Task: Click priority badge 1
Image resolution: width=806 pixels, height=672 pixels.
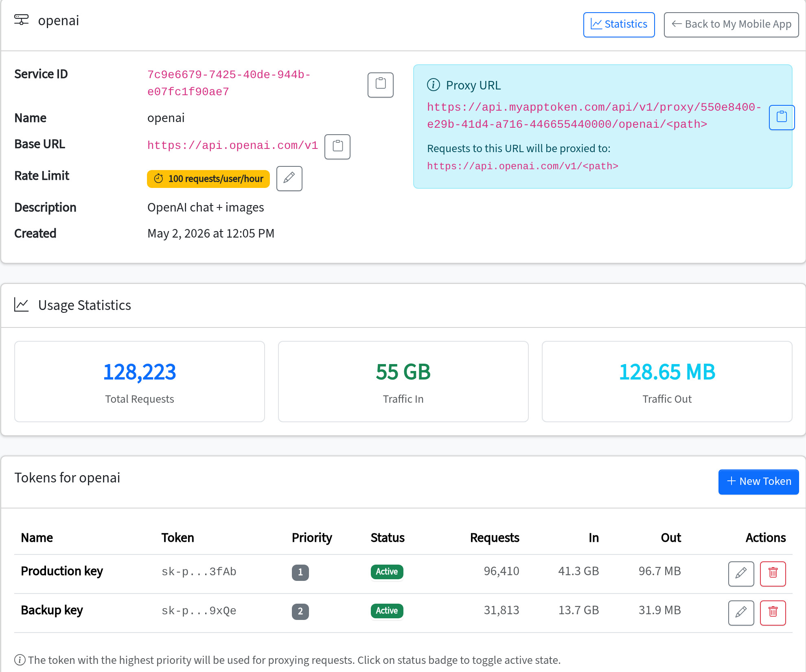Action: [x=300, y=572]
